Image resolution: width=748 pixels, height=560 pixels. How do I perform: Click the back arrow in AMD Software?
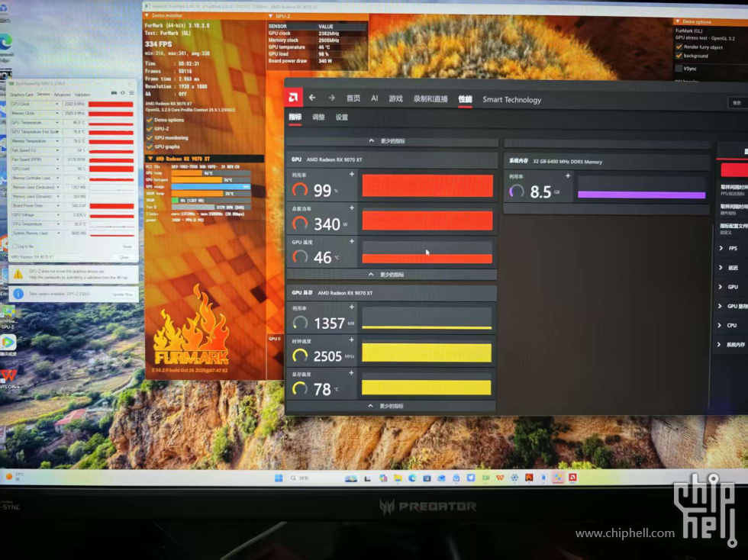(312, 98)
